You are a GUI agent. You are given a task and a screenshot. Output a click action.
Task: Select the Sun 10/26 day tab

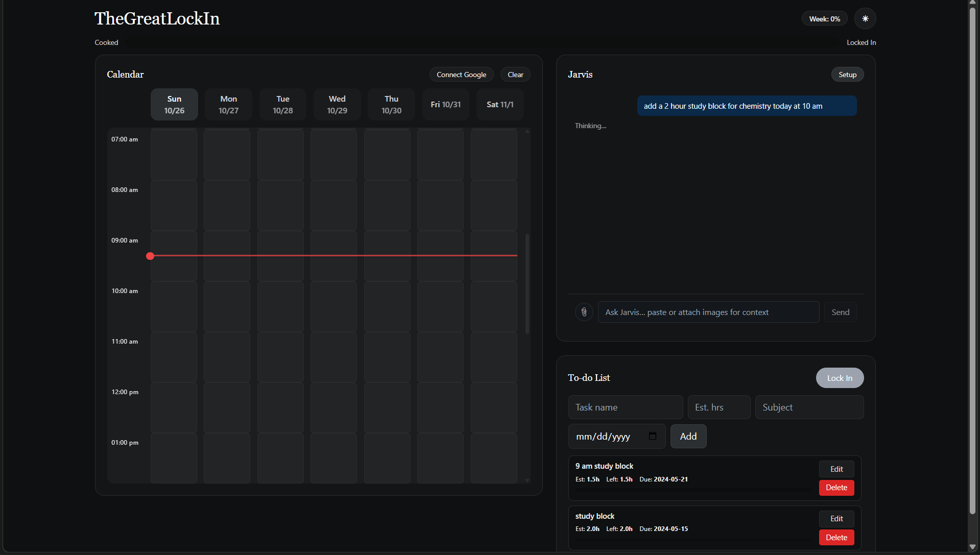174,105
